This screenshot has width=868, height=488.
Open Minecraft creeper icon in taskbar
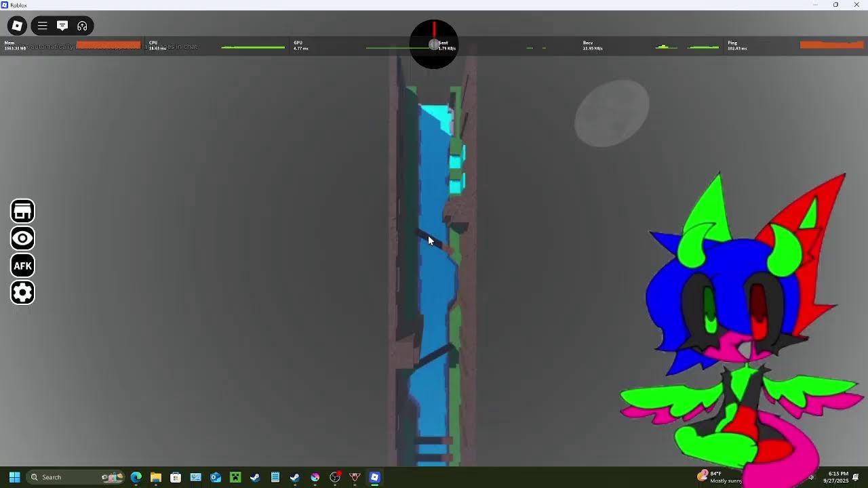[x=235, y=477]
